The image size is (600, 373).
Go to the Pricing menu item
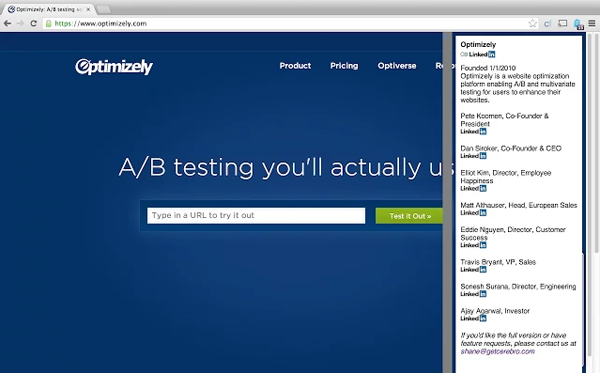point(344,66)
